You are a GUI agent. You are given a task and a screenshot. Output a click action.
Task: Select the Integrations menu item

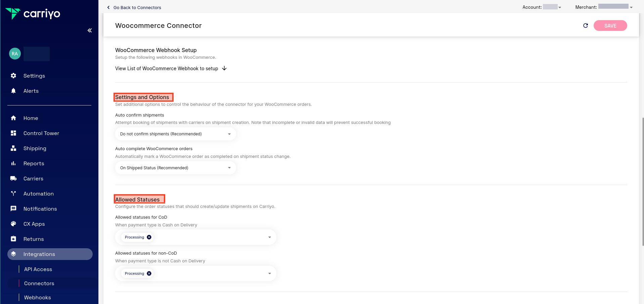coord(50,254)
